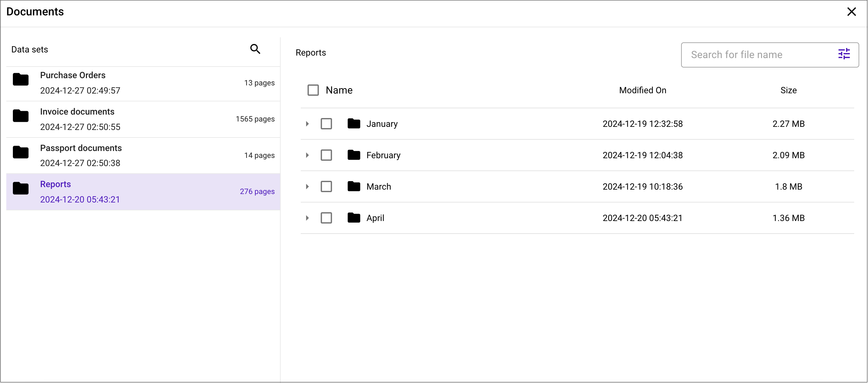Click the 1.36 MB size value

coord(788,218)
